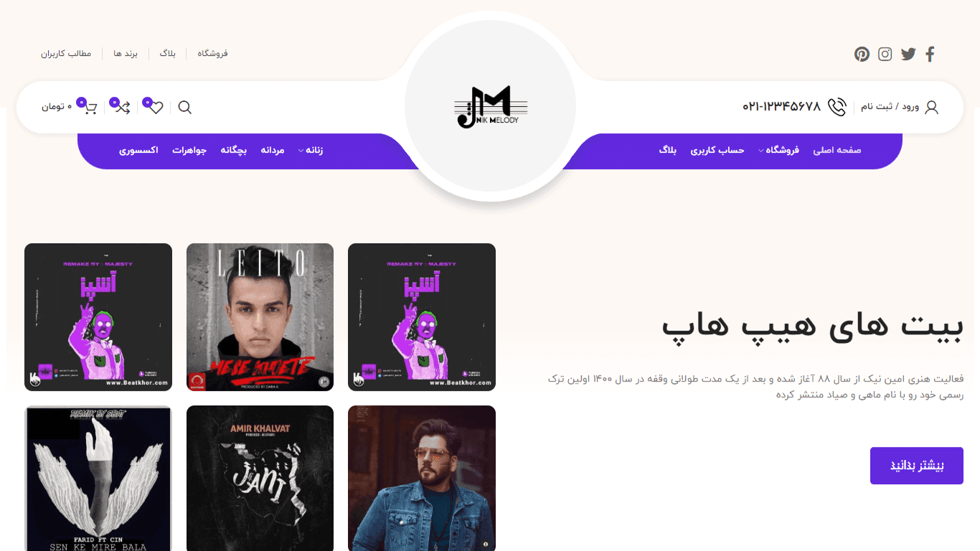Click the Nik Melody center logo

coord(491,108)
